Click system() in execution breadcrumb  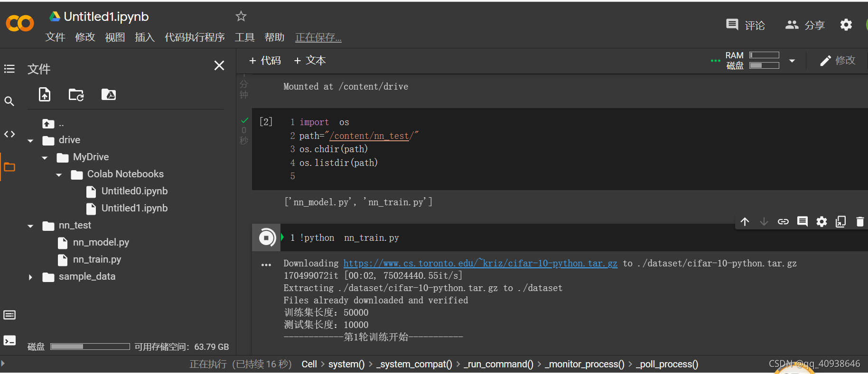click(346, 364)
